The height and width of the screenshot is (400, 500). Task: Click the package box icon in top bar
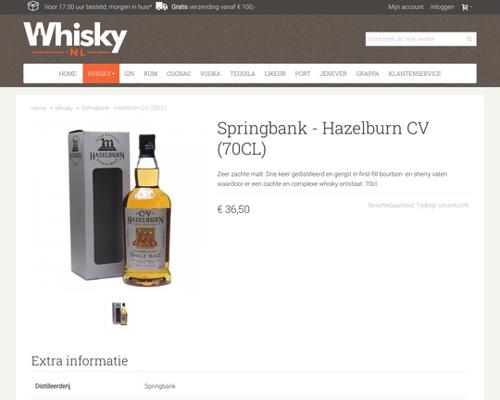(x=33, y=6)
